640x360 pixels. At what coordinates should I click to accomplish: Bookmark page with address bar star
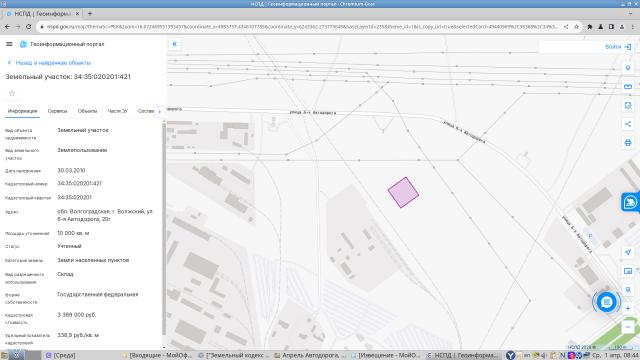point(576,27)
